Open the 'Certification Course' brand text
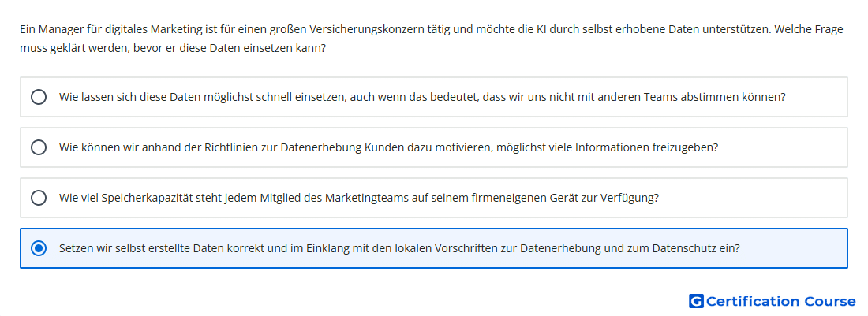Image resolution: width=868 pixels, height=316 pixels. coord(780,301)
